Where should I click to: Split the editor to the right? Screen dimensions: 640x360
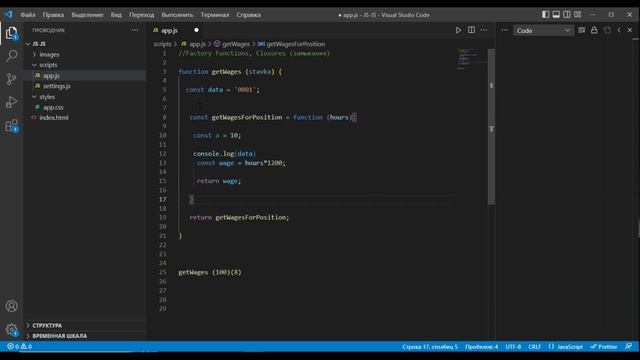(x=471, y=30)
